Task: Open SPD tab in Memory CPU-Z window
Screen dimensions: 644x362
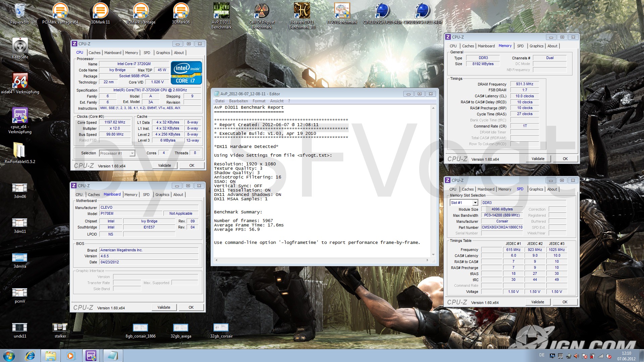Action: tap(520, 46)
